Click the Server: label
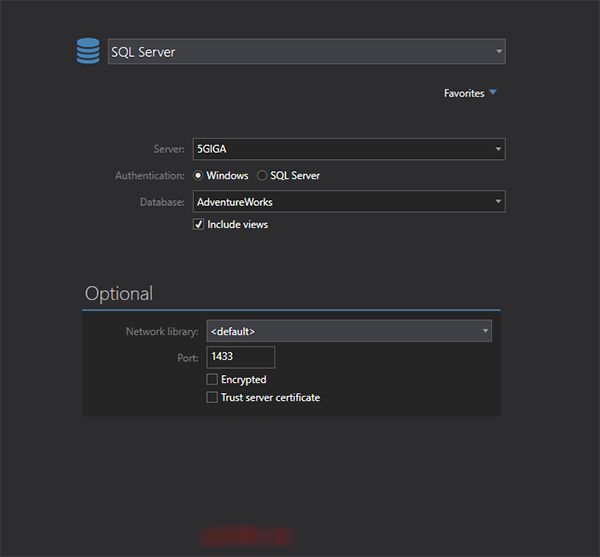Viewport: 600px width, 557px height. coord(169,149)
